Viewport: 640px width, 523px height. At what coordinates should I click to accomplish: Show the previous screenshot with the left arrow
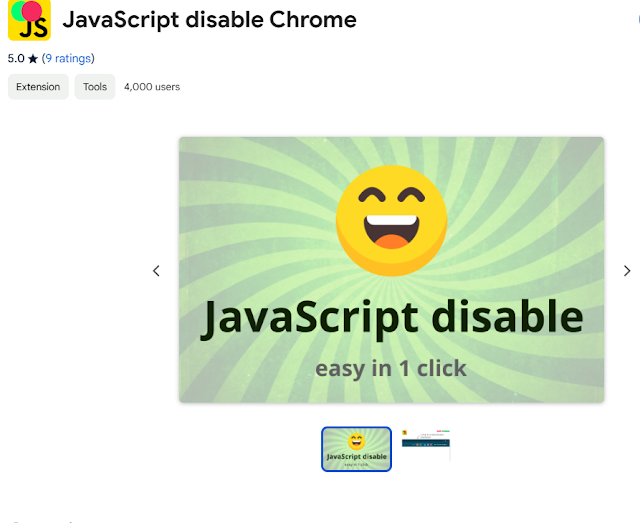(156, 271)
